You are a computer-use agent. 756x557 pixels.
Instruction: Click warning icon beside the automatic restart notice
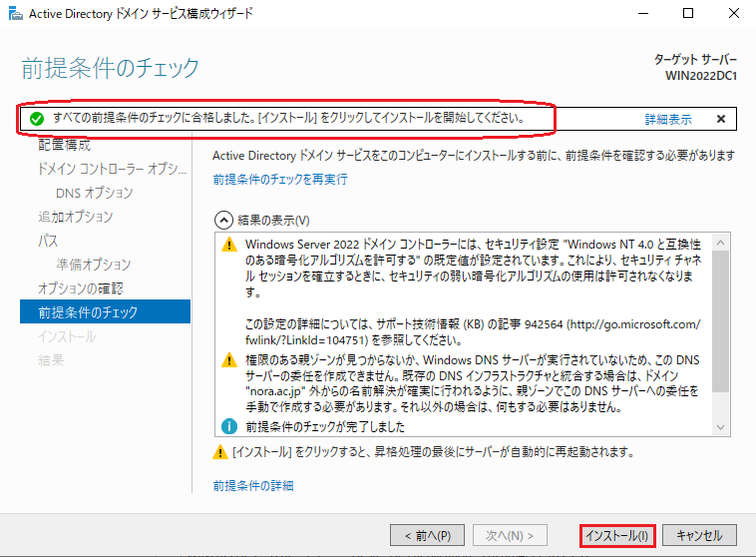coord(220,452)
